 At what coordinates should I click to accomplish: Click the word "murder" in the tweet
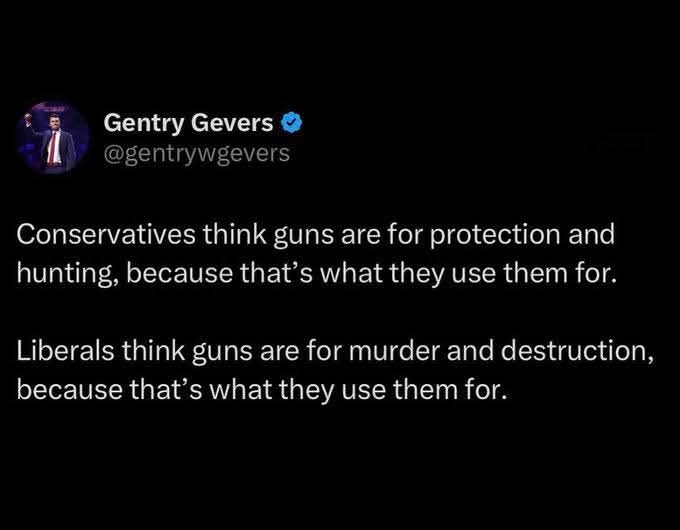click(380, 351)
